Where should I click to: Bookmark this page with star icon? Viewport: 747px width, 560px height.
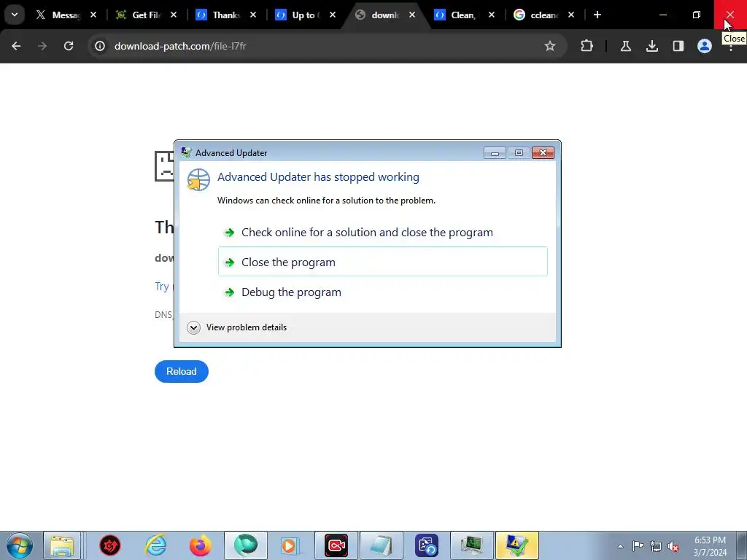[550, 46]
